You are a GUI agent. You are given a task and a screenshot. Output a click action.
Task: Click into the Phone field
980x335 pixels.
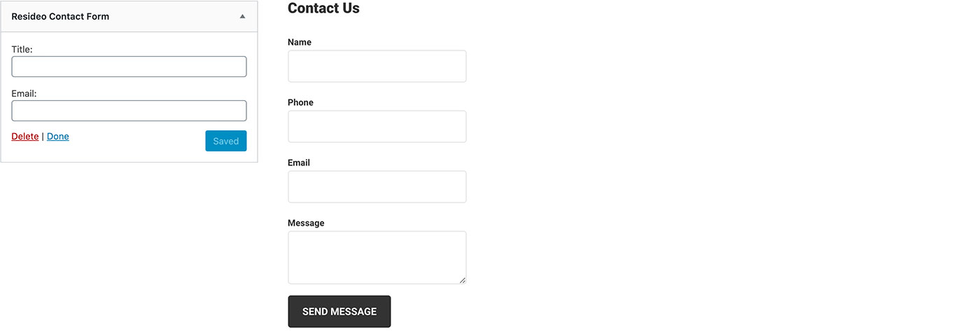pos(377,127)
